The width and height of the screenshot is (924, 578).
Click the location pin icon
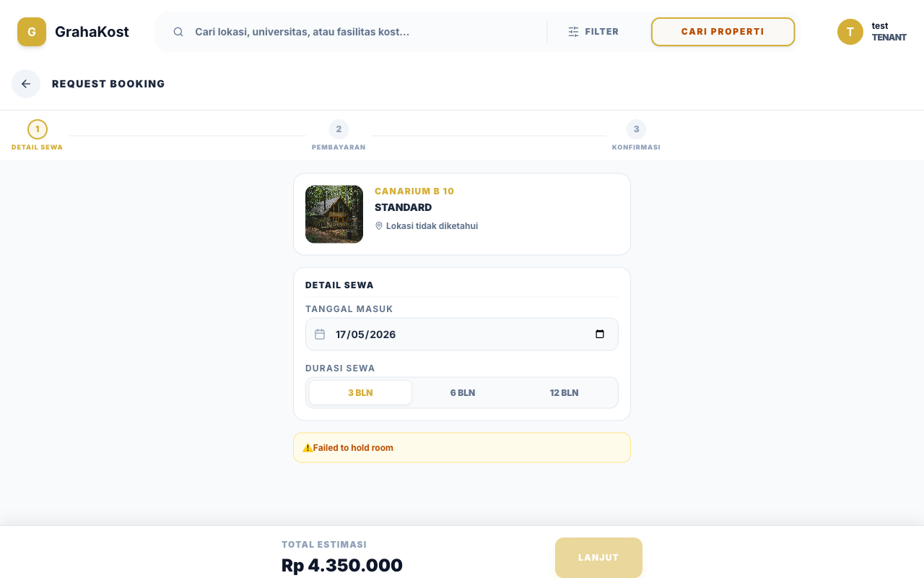click(379, 225)
